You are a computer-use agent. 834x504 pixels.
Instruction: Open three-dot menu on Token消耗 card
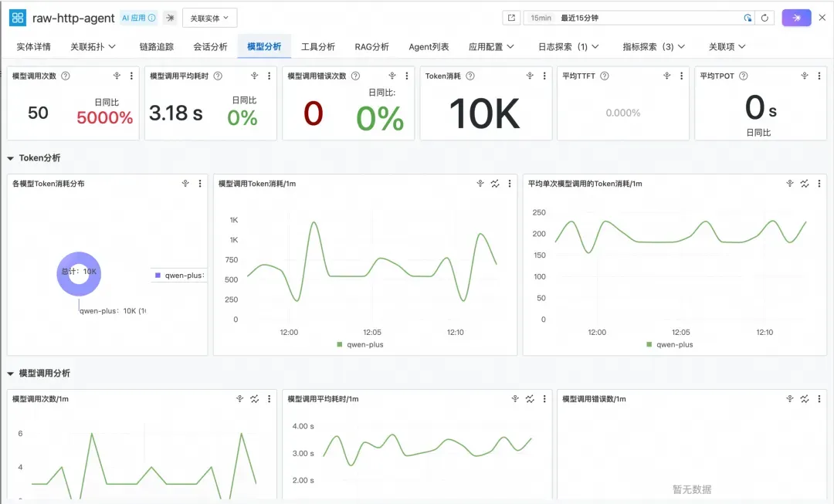coord(544,76)
